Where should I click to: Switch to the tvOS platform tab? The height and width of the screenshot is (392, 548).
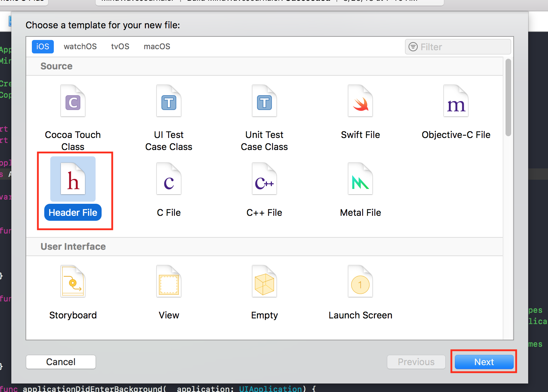[x=120, y=47]
